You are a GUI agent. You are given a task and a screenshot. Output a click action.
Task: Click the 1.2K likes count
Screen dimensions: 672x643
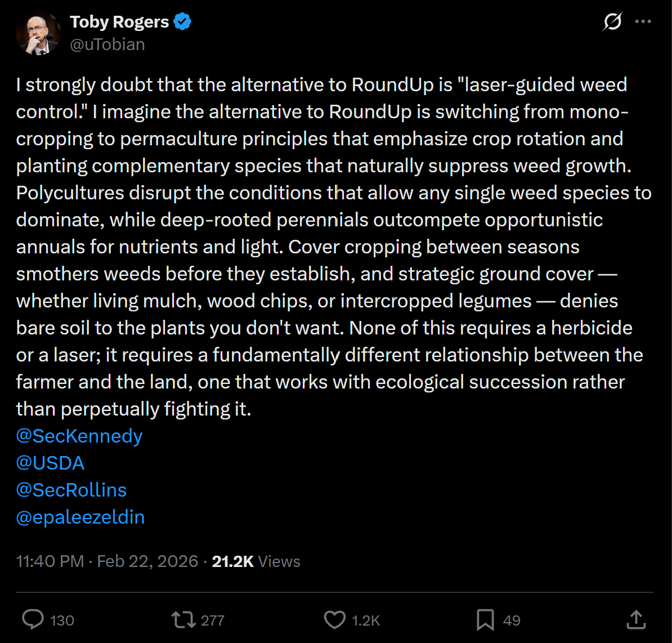point(366,620)
